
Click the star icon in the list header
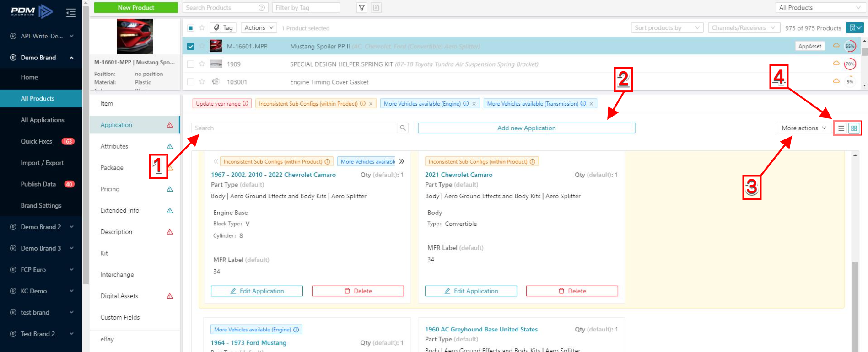coord(202,28)
